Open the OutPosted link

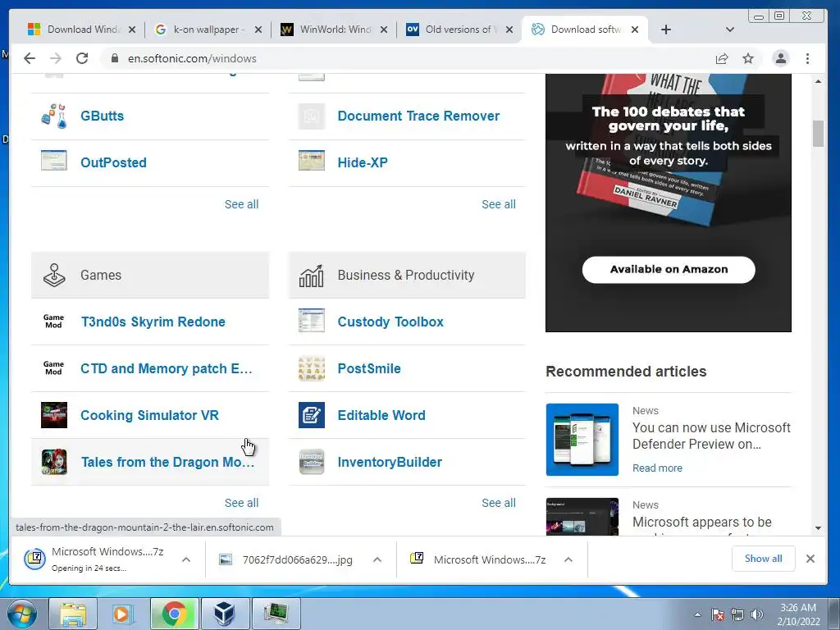coord(113,162)
